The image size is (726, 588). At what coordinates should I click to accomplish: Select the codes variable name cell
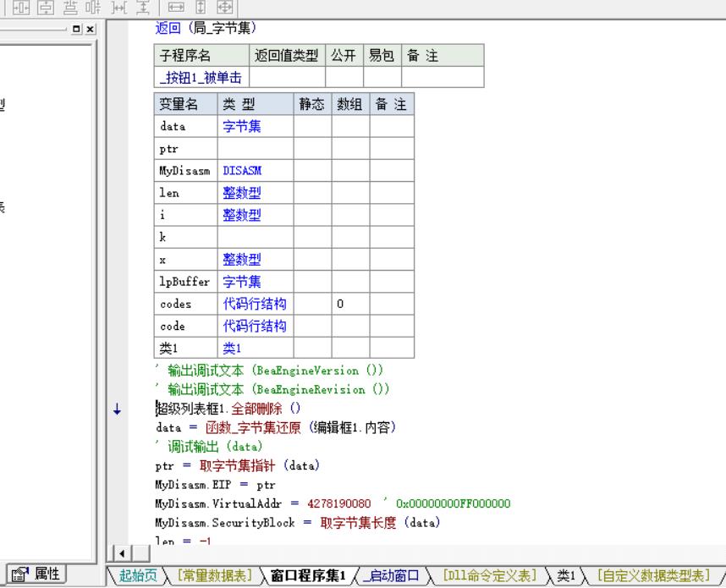[x=185, y=305]
